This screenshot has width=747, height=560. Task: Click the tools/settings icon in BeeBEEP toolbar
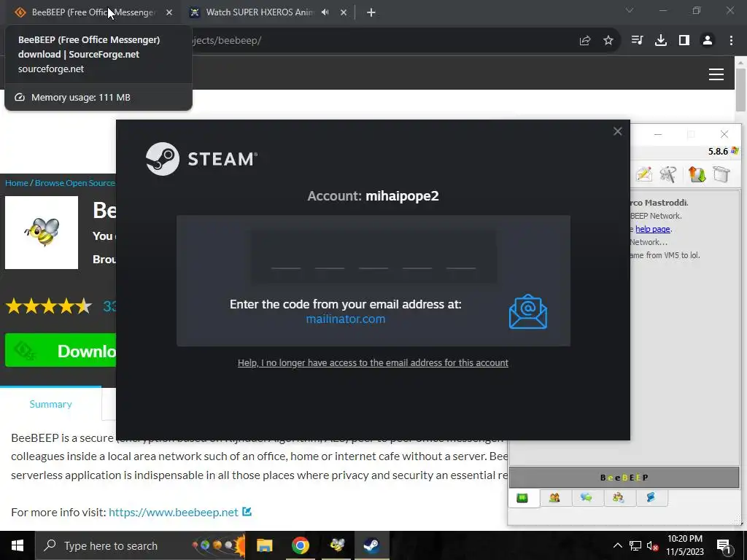[x=668, y=175]
